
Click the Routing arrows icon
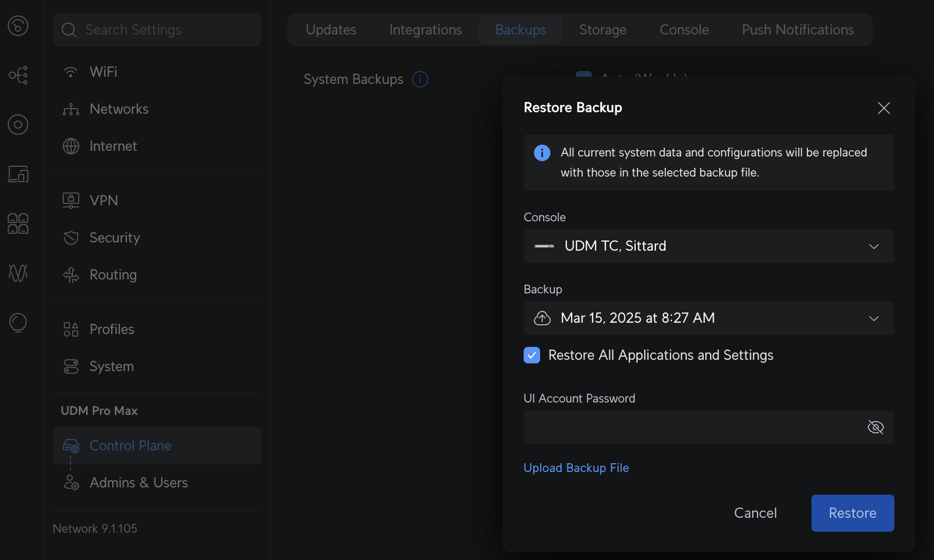point(71,275)
